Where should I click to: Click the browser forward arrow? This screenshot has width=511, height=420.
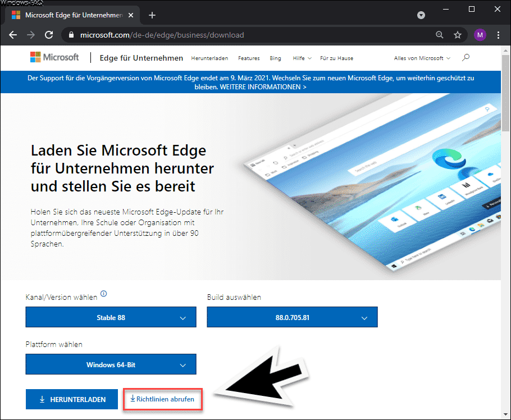[x=31, y=35]
